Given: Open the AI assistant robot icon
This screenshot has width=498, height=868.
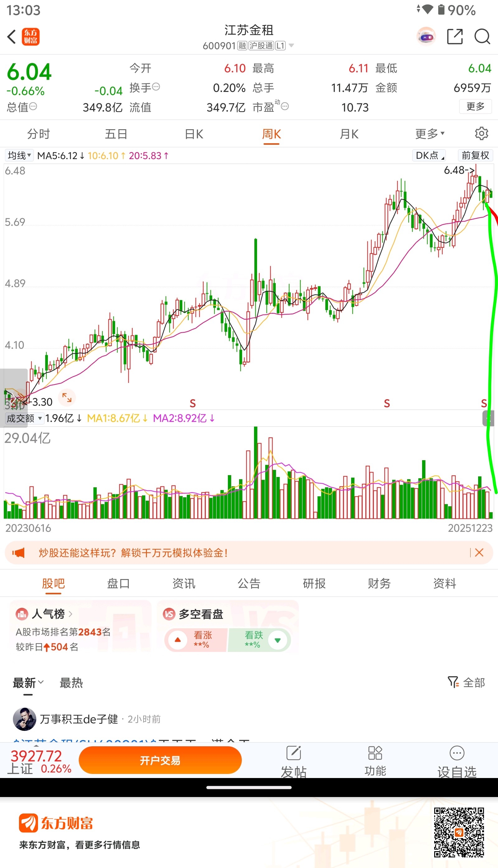Looking at the screenshot, I should click(426, 37).
